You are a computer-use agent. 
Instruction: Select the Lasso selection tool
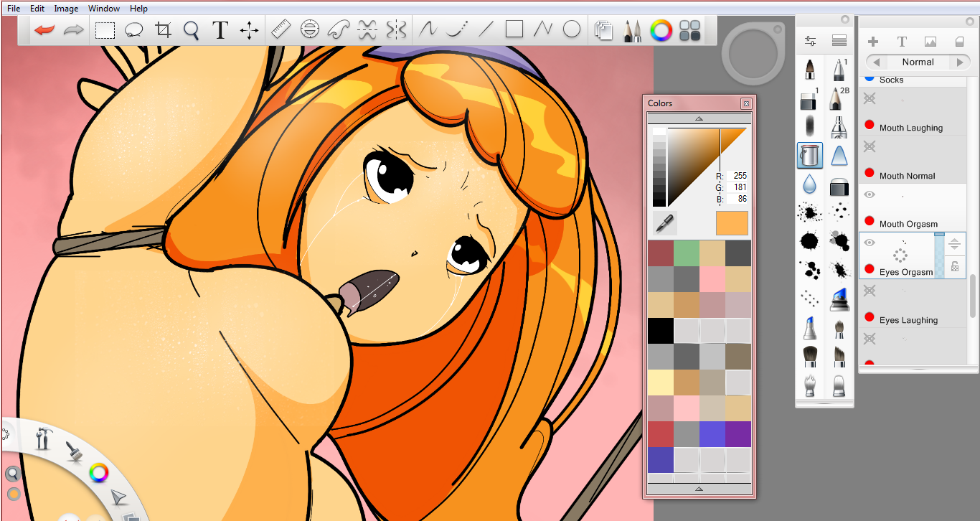134,30
